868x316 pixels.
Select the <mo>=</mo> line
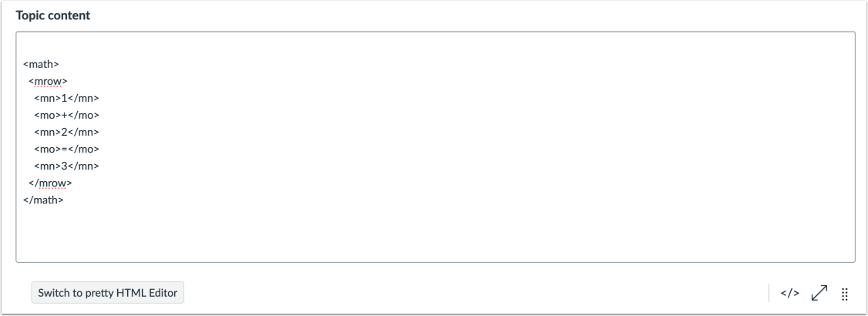66,149
